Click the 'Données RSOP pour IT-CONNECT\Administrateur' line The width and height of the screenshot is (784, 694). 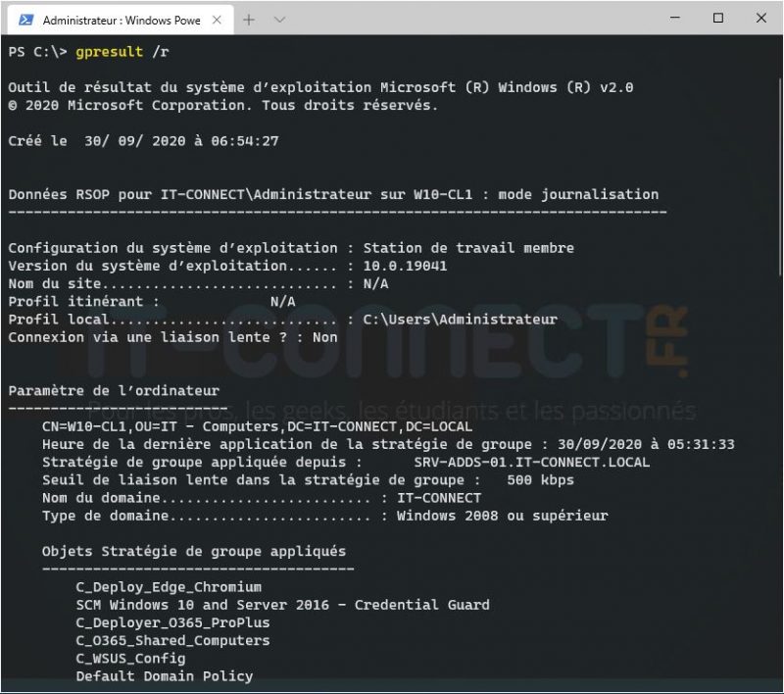pos(333,194)
